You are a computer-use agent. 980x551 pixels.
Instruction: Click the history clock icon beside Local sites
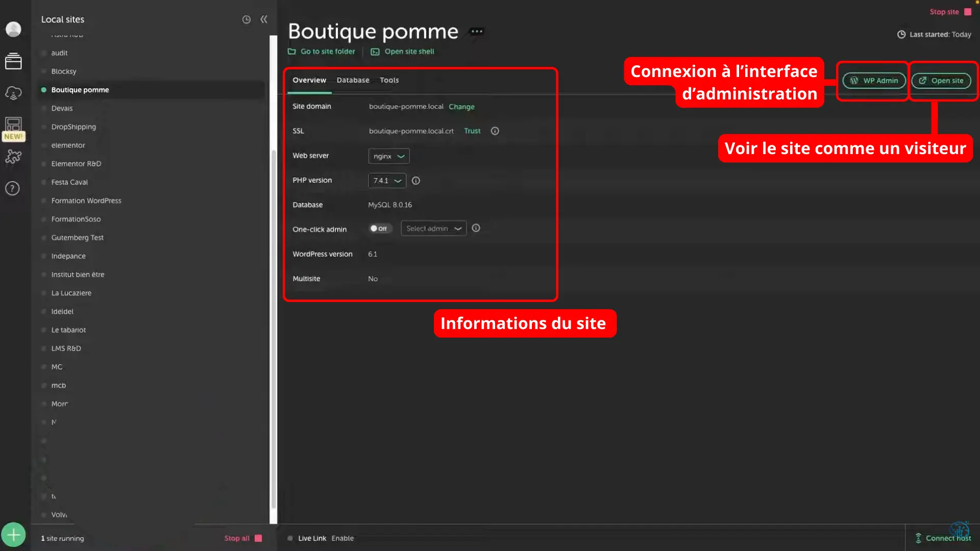pyautogui.click(x=247, y=19)
